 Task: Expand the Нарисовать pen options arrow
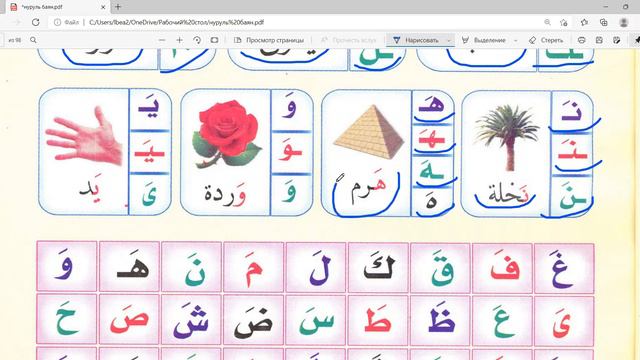coord(449,40)
